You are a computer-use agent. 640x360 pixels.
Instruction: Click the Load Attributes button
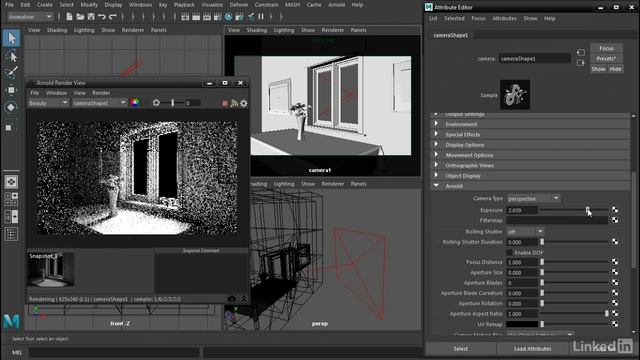(532, 349)
